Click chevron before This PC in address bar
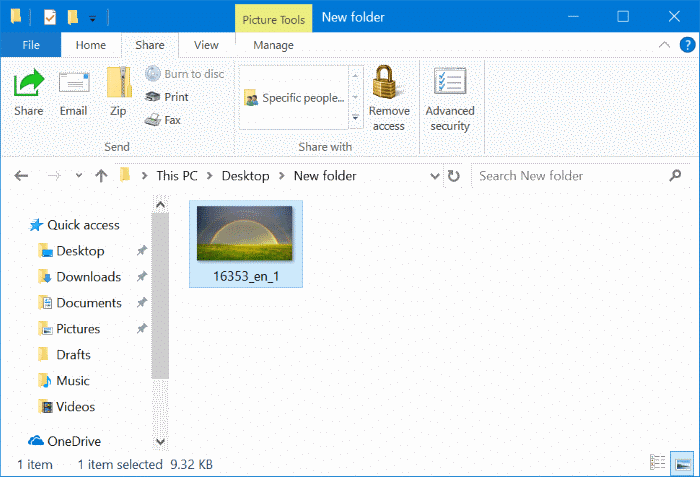Screen dimensions: 700x477 (144, 176)
